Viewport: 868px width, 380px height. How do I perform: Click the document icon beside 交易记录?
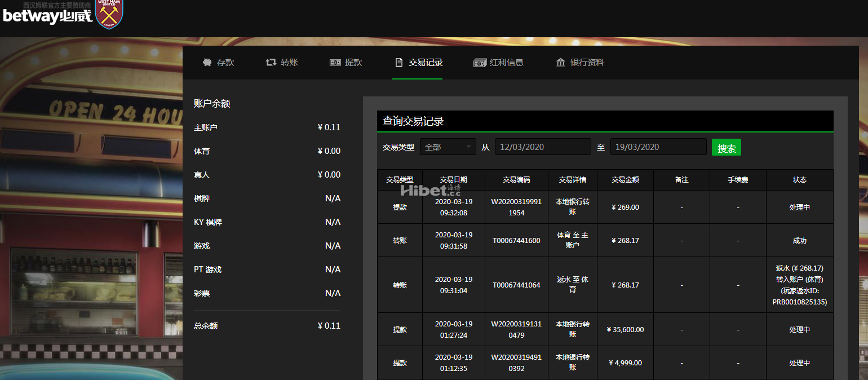pos(399,63)
